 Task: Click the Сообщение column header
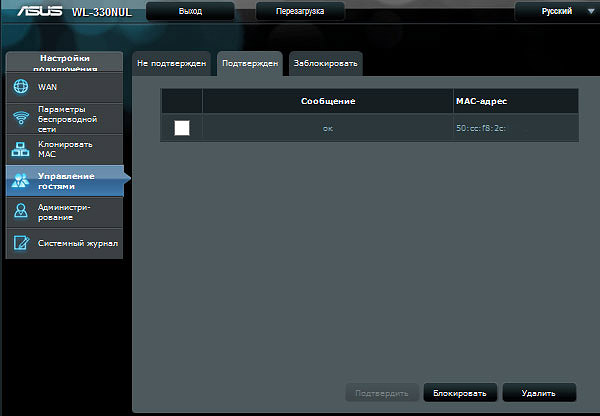point(328,101)
